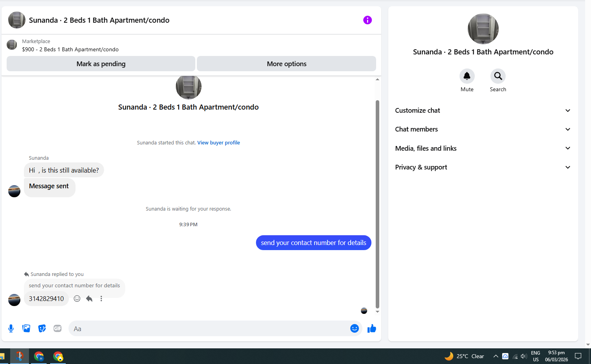Image resolution: width=591 pixels, height=364 pixels.
Task: Mark listing as pending
Action: (x=101, y=64)
